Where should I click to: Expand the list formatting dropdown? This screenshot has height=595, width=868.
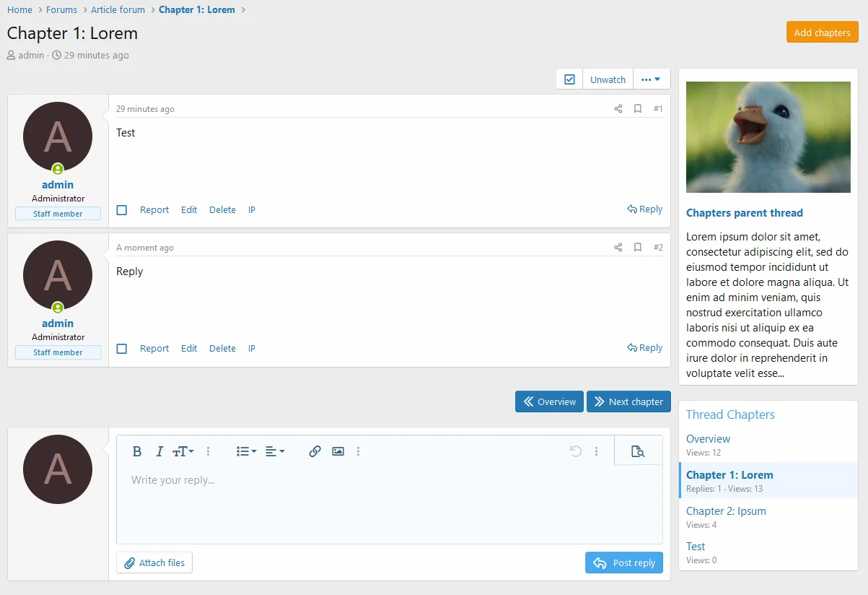coord(245,451)
